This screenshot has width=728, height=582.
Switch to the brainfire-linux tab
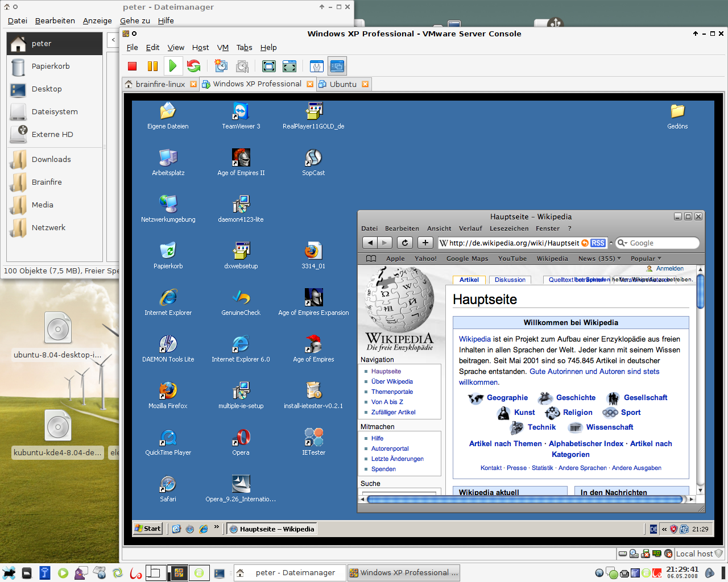click(x=160, y=84)
